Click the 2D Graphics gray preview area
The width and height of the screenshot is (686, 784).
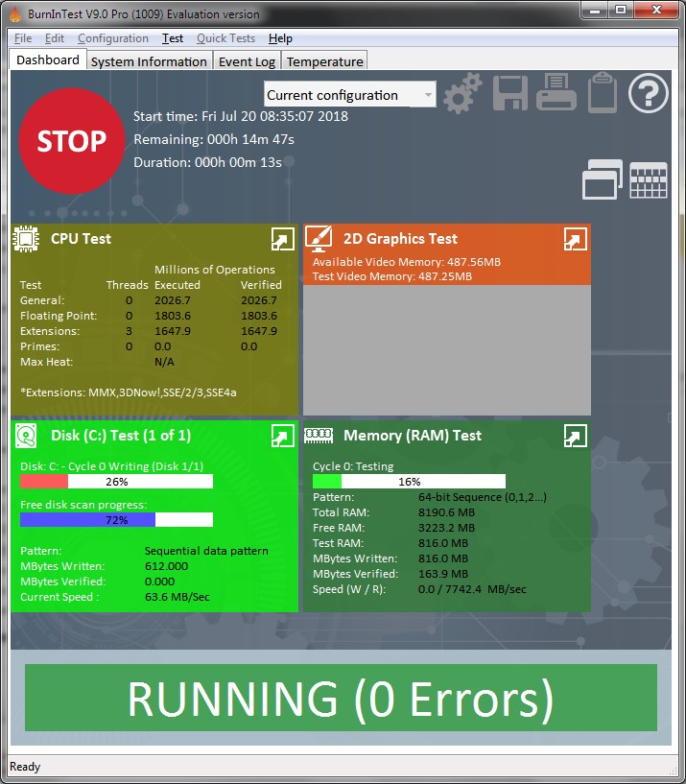(x=447, y=350)
